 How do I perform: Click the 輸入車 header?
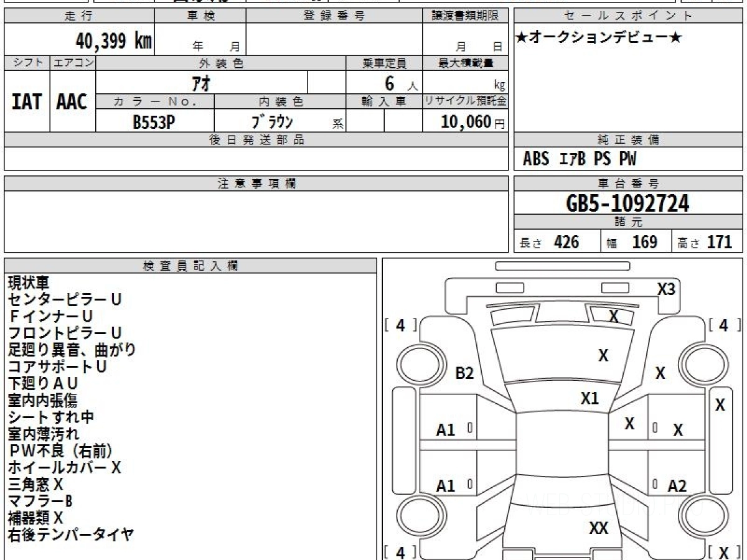tap(384, 101)
